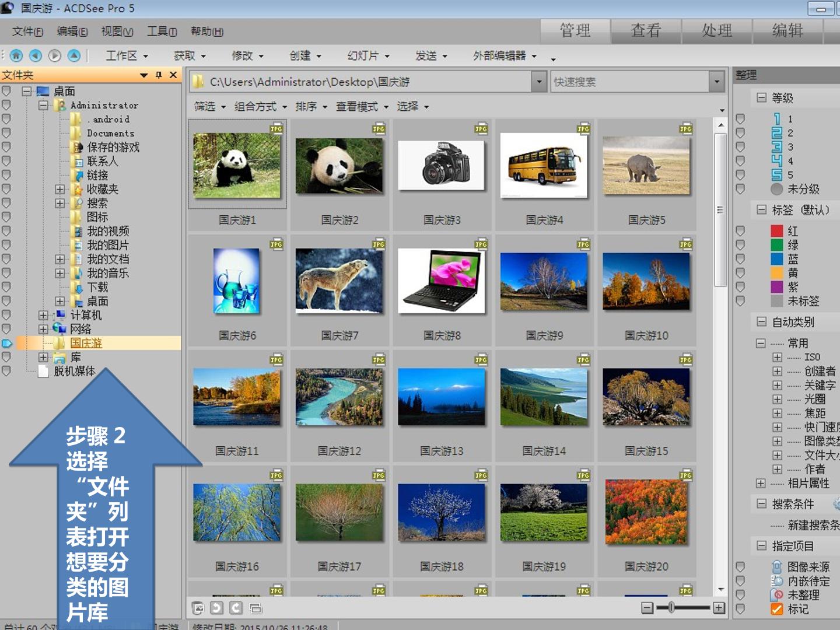Open the 获取 toolbar button
Image resolution: width=840 pixels, height=630 pixels.
190,56
